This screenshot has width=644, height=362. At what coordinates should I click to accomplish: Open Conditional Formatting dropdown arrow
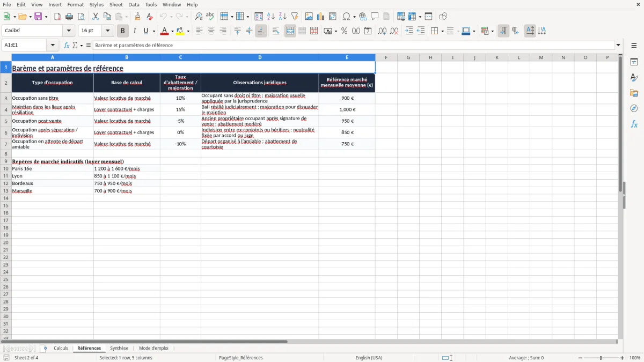(492, 32)
